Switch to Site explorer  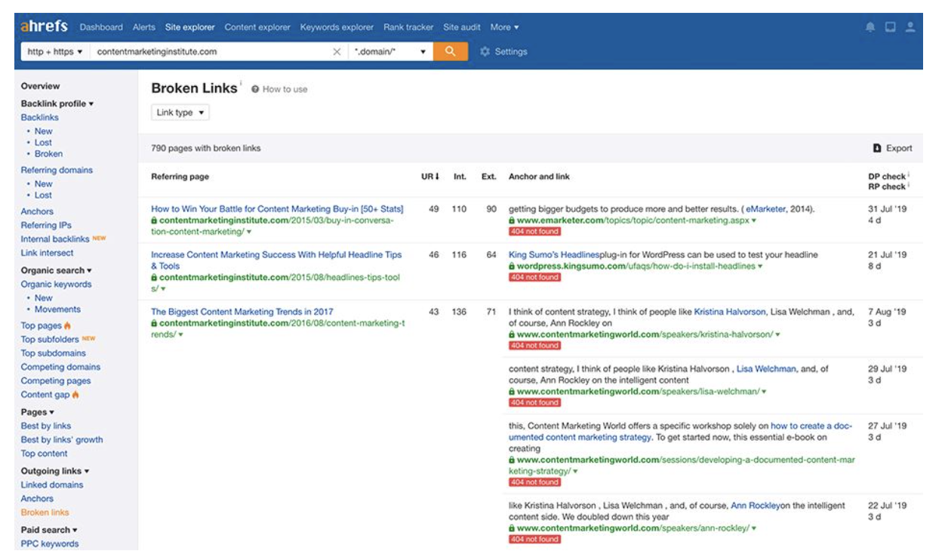tap(190, 27)
